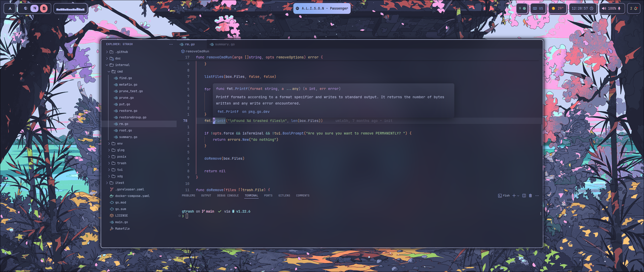The width and height of the screenshot is (644, 272).
Task: Click the Go icon beside go.mod
Action: coord(111,202)
